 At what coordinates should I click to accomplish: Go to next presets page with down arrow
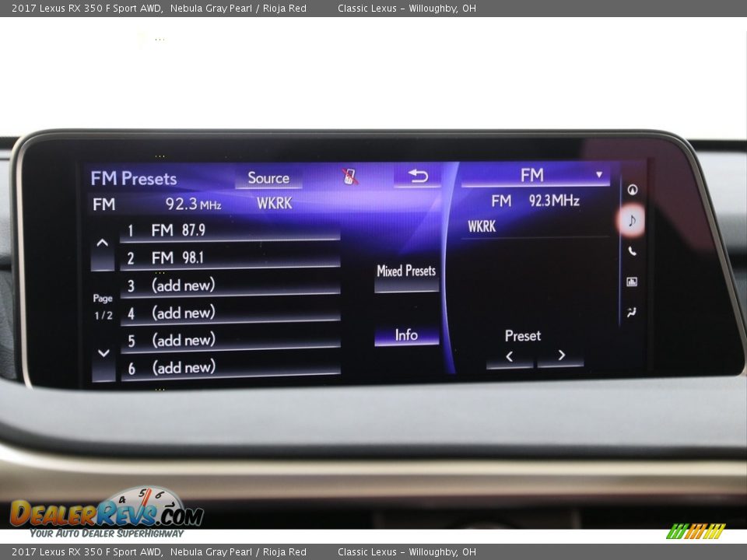click(x=103, y=362)
